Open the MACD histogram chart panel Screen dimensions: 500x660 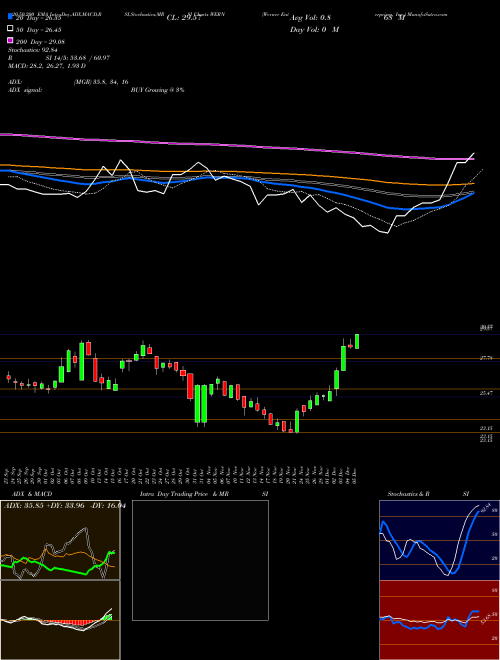pyautogui.click(x=60, y=620)
